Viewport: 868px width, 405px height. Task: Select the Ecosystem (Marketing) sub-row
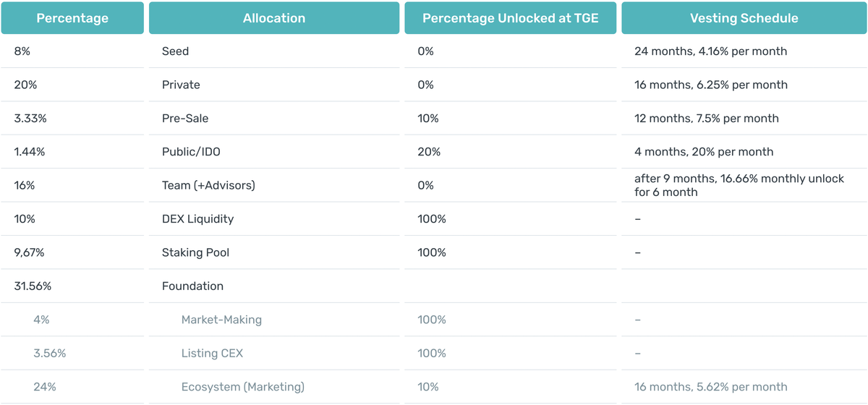click(242, 387)
